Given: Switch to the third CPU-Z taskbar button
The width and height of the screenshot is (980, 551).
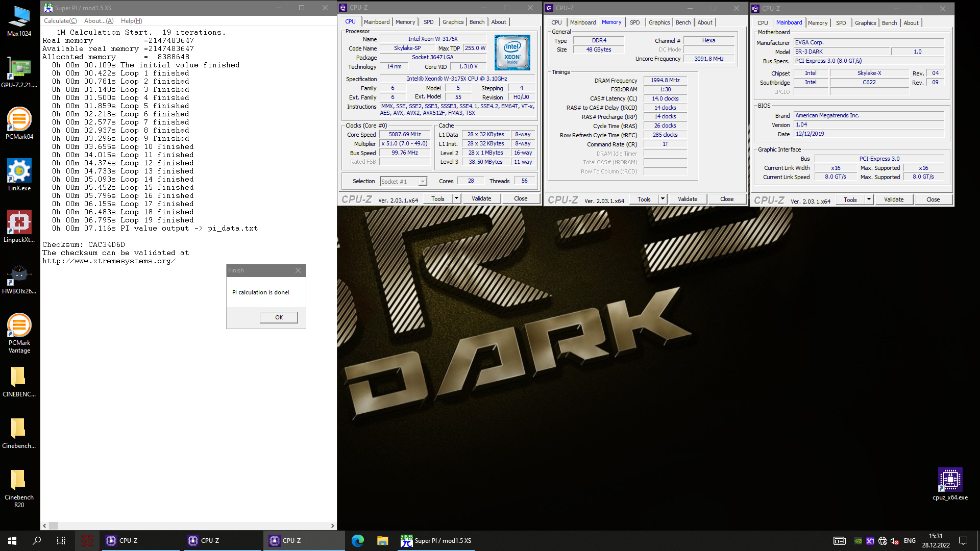Looking at the screenshot, I should click(x=304, y=541).
